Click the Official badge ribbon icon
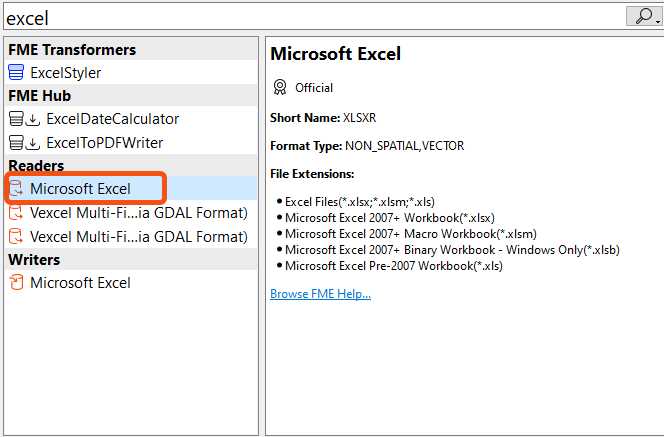The image size is (664, 437). tap(280, 87)
